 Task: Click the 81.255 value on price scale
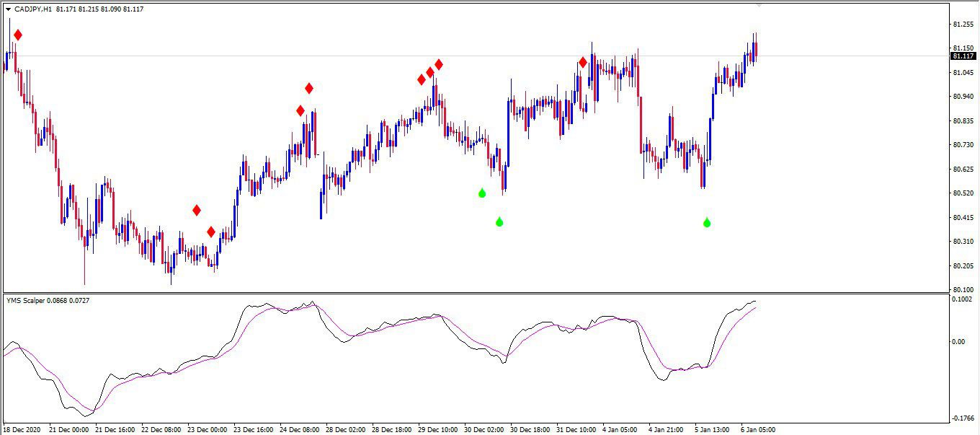[963, 25]
